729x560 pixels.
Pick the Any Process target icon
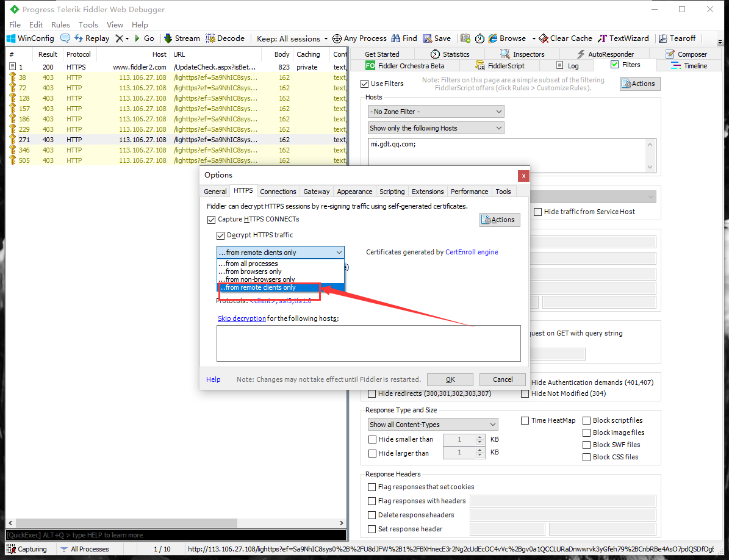pyautogui.click(x=359, y=38)
